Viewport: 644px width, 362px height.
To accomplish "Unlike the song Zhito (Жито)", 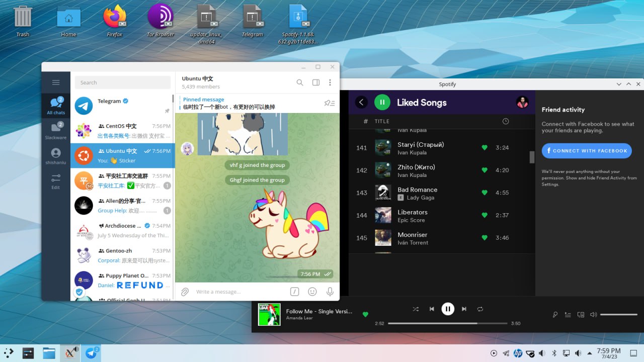I will 485,170.
